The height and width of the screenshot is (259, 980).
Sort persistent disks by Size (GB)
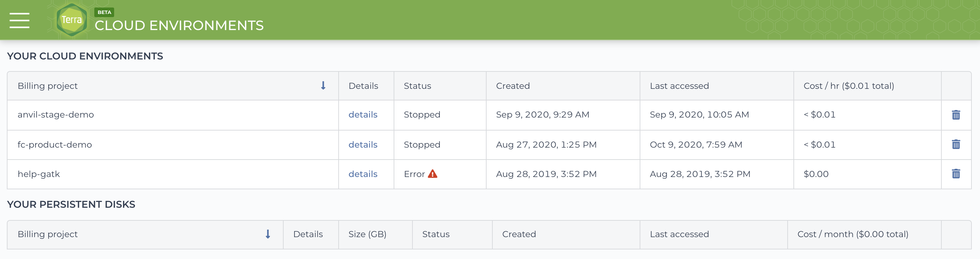pos(367,234)
